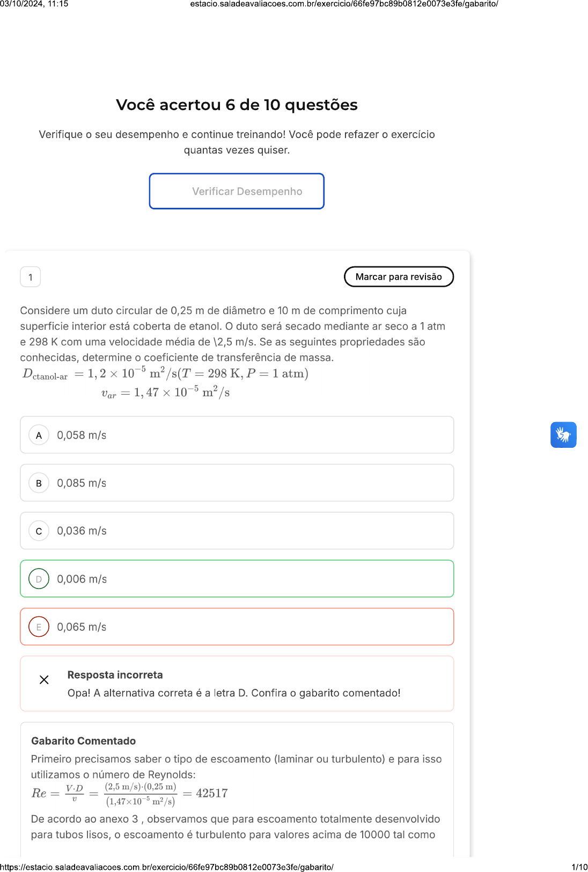The image size is (588, 872).
Task: Click the sign language accessibility icon
Action: pos(563,434)
